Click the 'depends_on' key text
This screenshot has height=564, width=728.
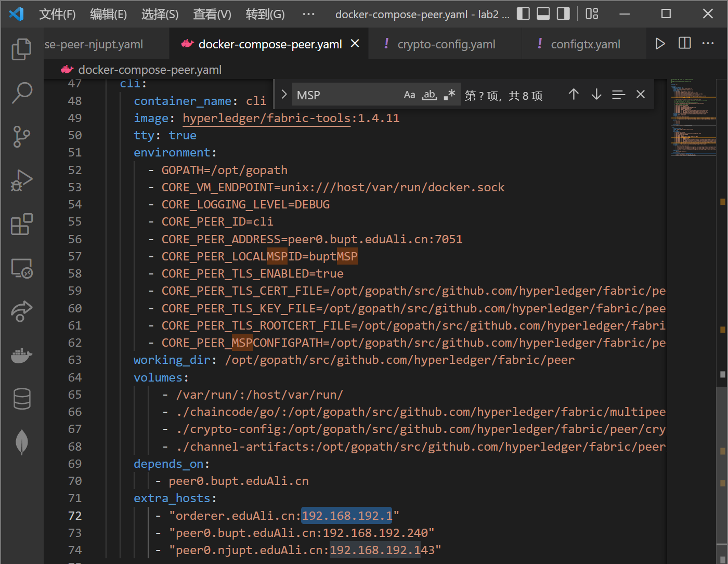point(168,464)
